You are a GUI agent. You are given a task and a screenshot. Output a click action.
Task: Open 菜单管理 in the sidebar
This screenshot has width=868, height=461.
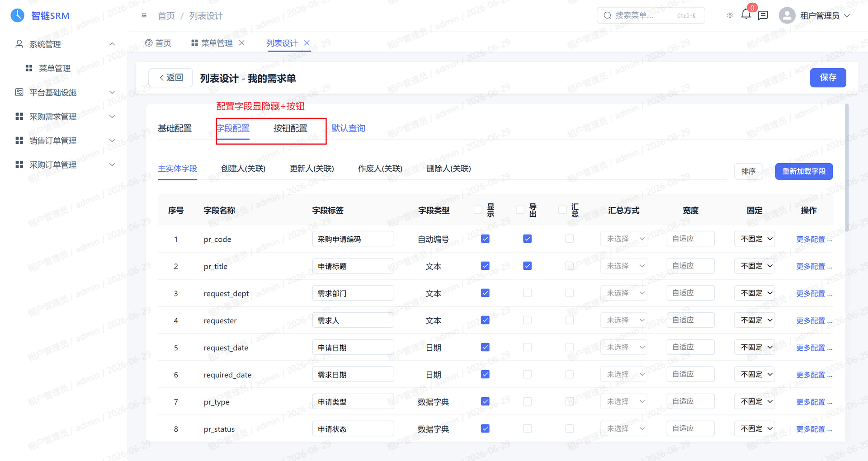pyautogui.click(x=54, y=68)
